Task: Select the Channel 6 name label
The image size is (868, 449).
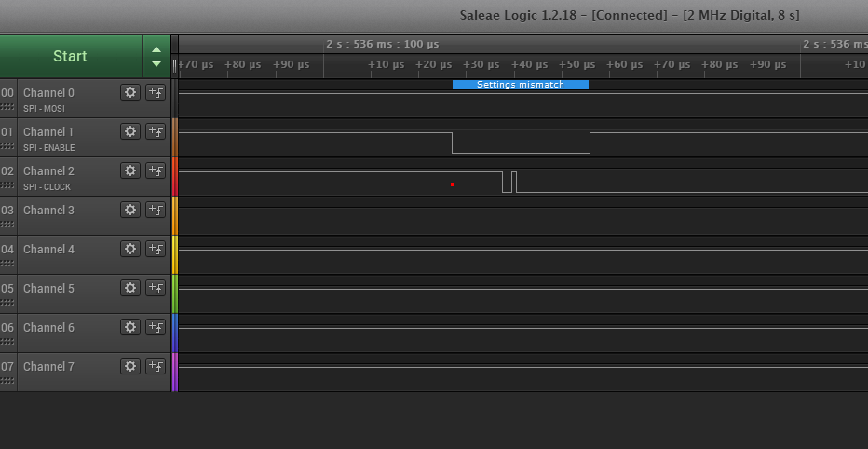Action: pyautogui.click(x=48, y=328)
